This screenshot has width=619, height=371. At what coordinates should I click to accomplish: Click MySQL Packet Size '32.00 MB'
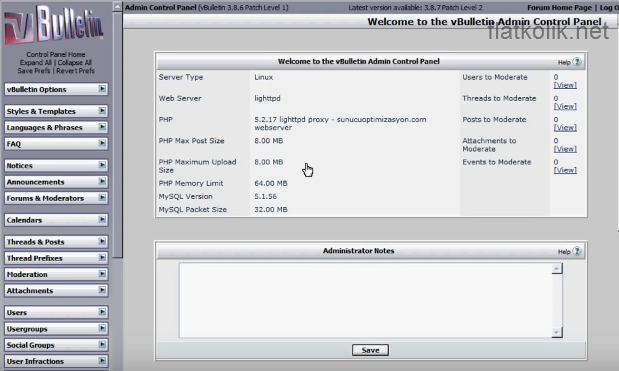click(x=271, y=210)
